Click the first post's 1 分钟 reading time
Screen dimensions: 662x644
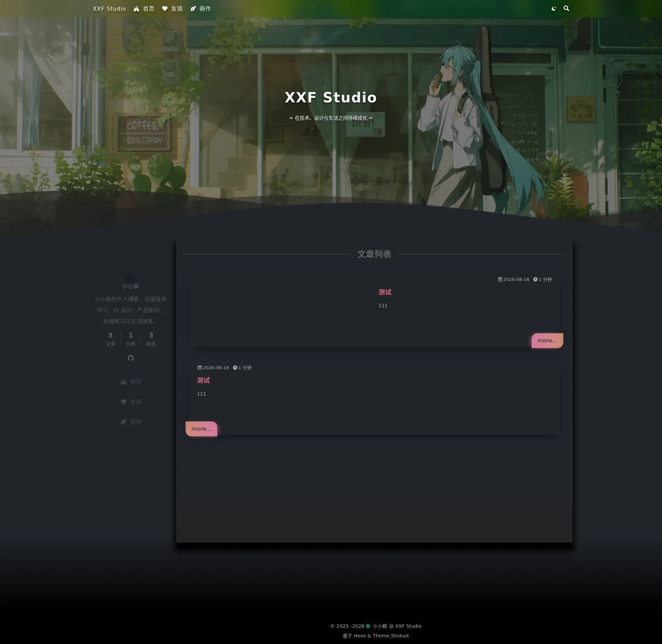545,280
